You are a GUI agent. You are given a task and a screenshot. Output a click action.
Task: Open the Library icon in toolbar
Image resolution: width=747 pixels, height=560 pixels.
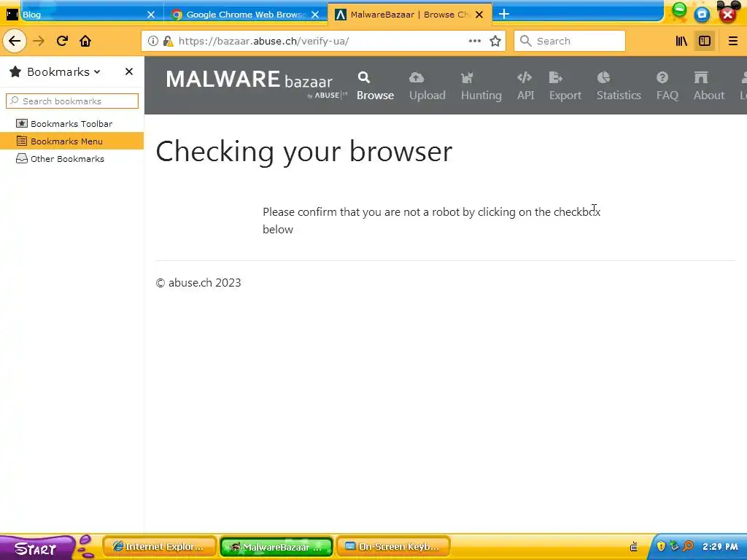pyautogui.click(x=681, y=41)
